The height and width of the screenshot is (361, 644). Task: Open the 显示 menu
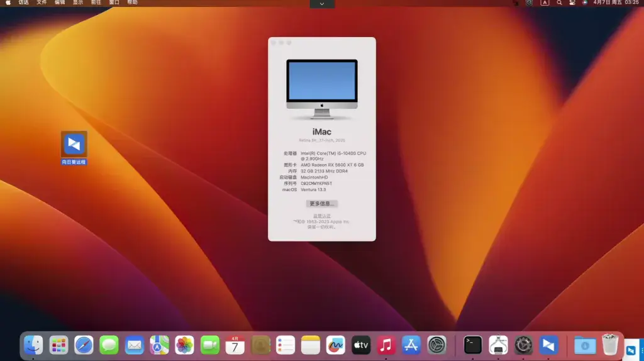[77, 3]
